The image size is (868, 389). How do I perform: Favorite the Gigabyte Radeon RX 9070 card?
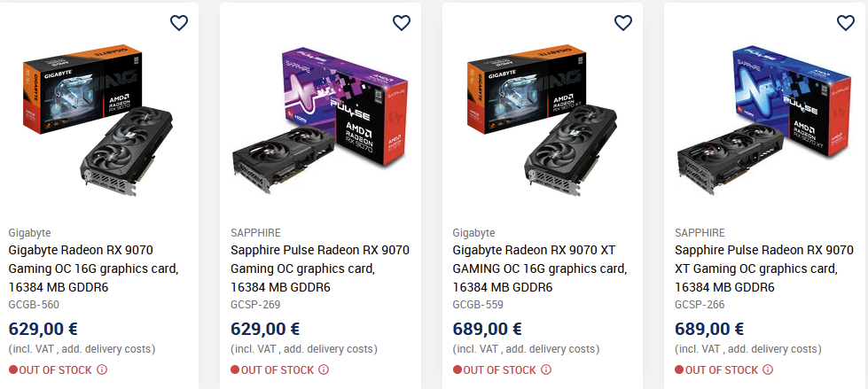point(179,23)
